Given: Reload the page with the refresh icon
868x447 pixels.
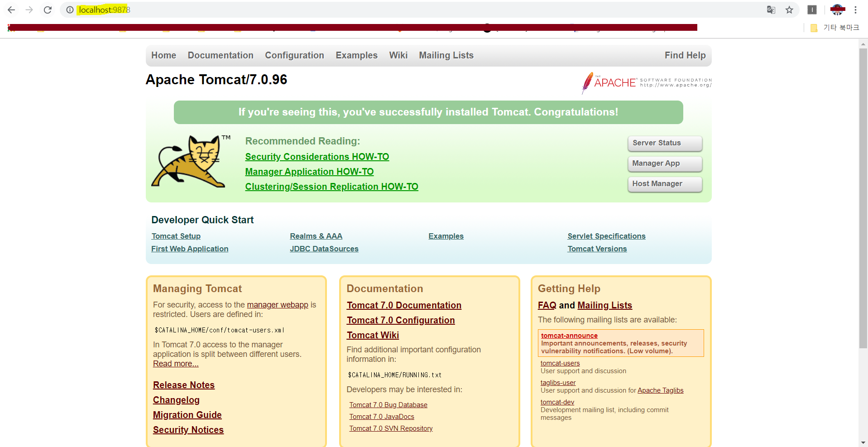Looking at the screenshot, I should pyautogui.click(x=48, y=10).
